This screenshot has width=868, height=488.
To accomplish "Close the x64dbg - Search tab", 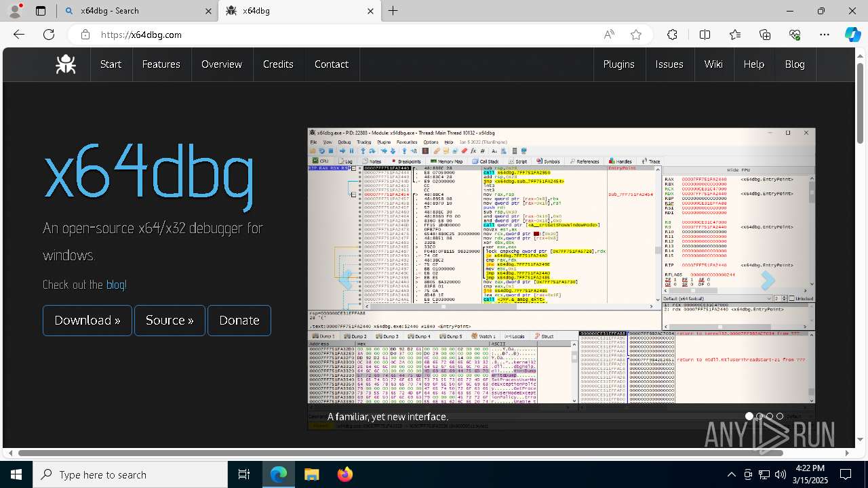I will click(x=208, y=11).
